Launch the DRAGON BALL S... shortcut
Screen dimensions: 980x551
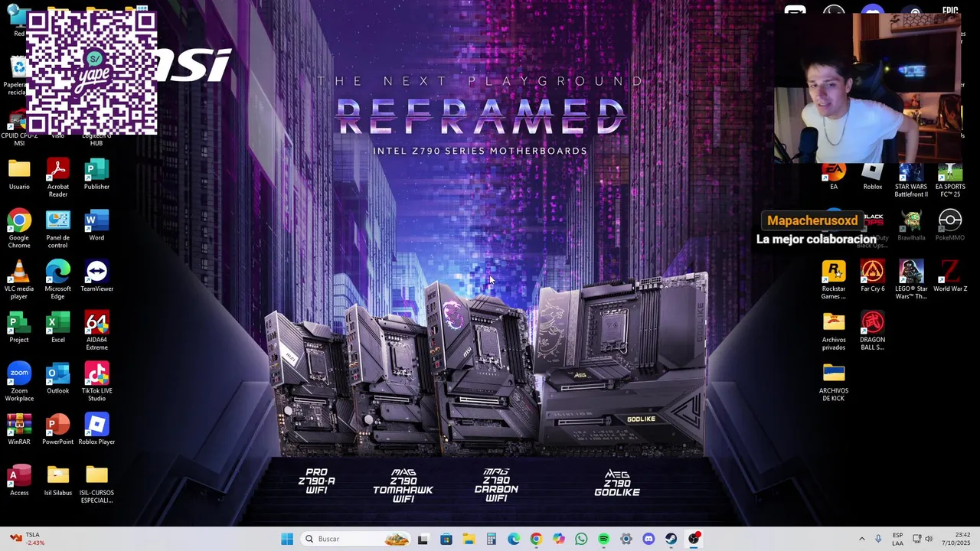873,331
